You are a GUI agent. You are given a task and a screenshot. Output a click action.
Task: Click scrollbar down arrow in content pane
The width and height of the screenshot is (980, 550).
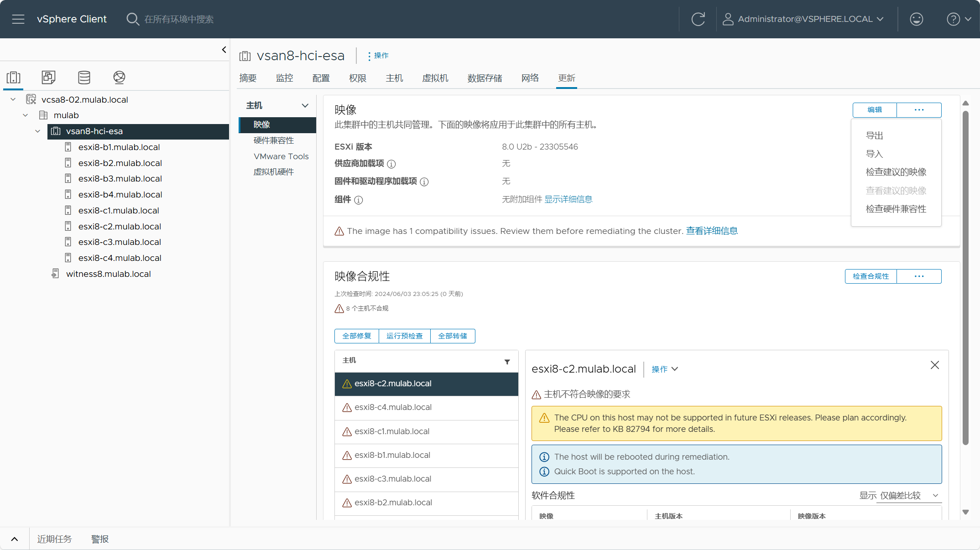(x=965, y=512)
